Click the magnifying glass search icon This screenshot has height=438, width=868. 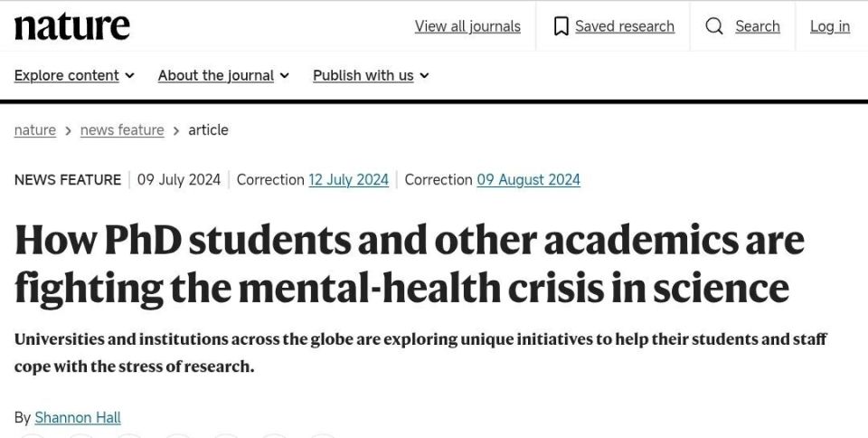[714, 26]
